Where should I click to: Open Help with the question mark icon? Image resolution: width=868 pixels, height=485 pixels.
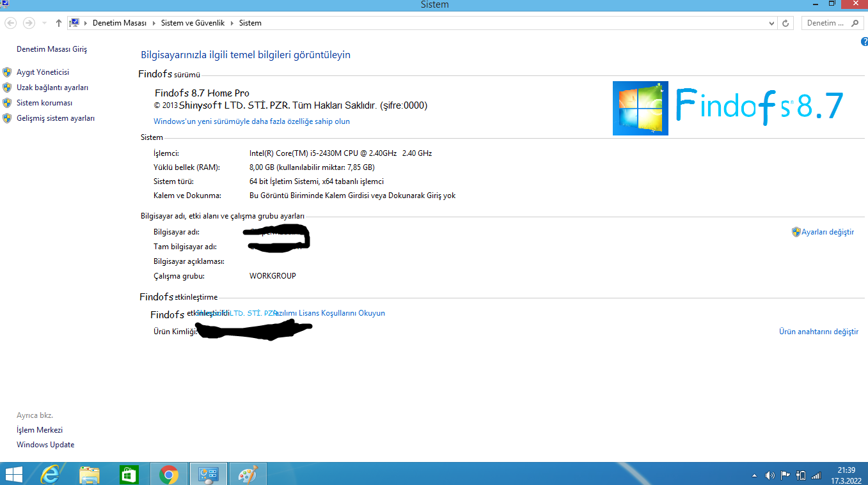tap(865, 42)
